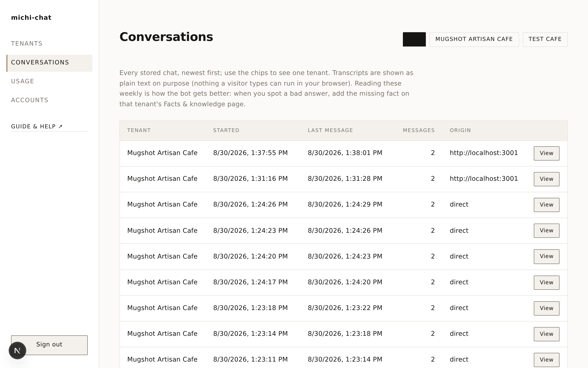Screen dimensions: 588x368
Task: Select origin http://localhost:3001 in 1:37:55 PM row
Action: 483,153
